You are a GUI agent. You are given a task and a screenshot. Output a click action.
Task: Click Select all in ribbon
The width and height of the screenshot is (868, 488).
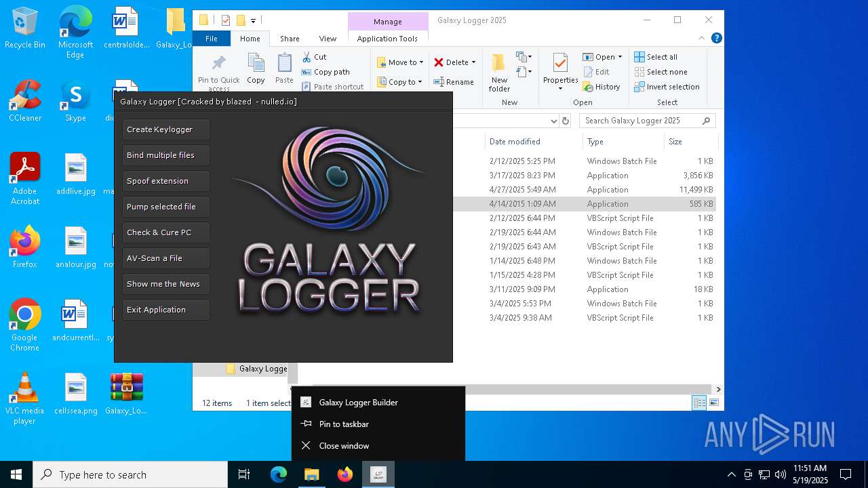[x=656, y=57]
